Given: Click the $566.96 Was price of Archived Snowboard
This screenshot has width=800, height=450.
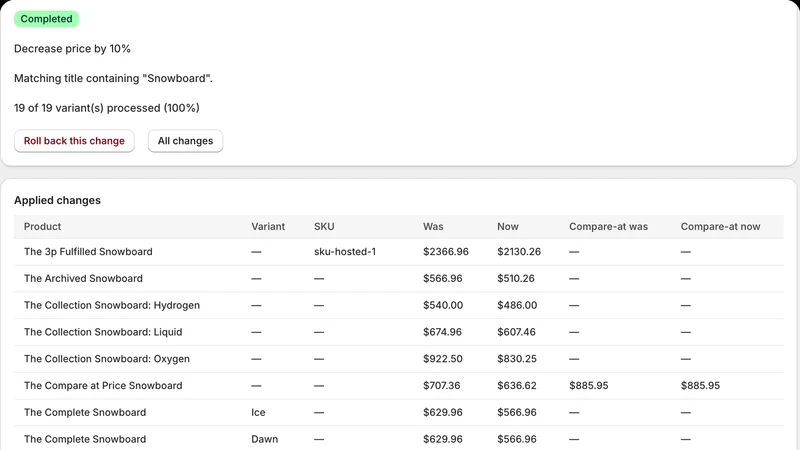Looking at the screenshot, I should (x=442, y=279).
